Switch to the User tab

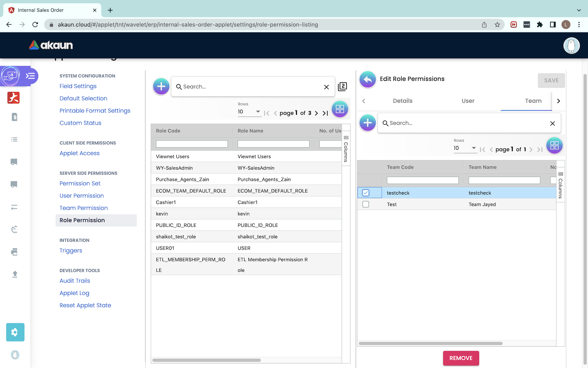pyautogui.click(x=468, y=101)
